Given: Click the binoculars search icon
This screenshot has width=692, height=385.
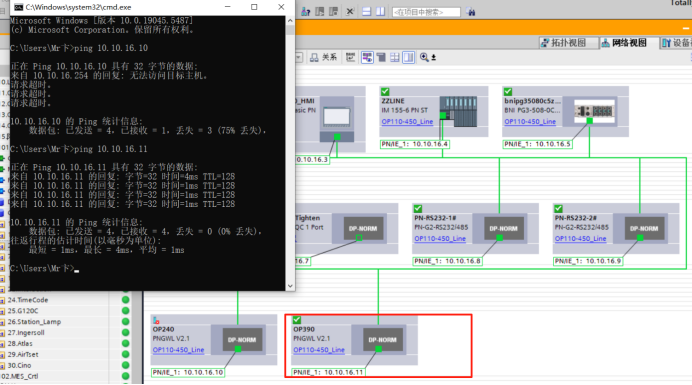Looking at the screenshot, I should 471,12.
